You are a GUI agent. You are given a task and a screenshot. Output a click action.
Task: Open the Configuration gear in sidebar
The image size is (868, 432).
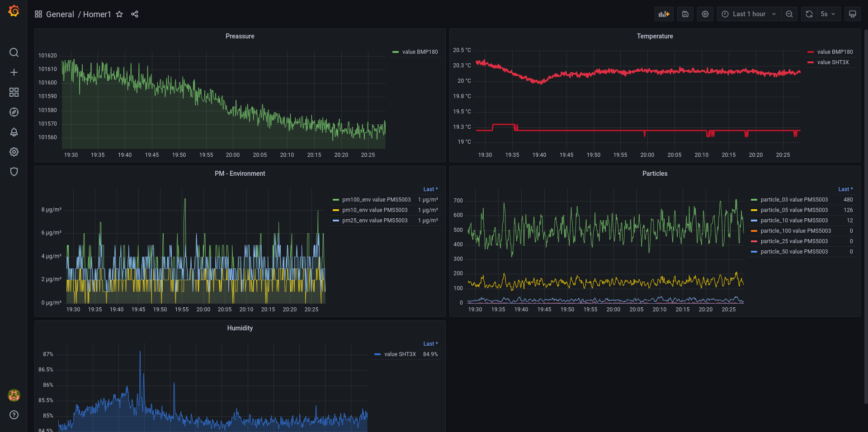(x=14, y=152)
